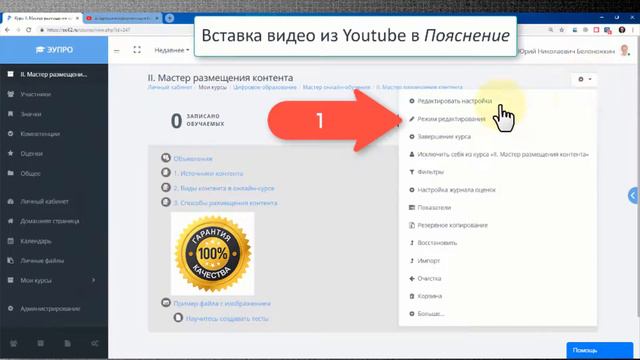Click the user name Юрий Николаевич

tap(567, 51)
